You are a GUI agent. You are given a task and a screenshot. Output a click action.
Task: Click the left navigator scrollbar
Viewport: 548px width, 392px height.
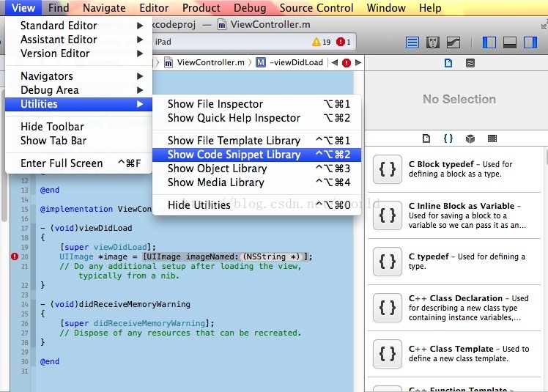4,155
